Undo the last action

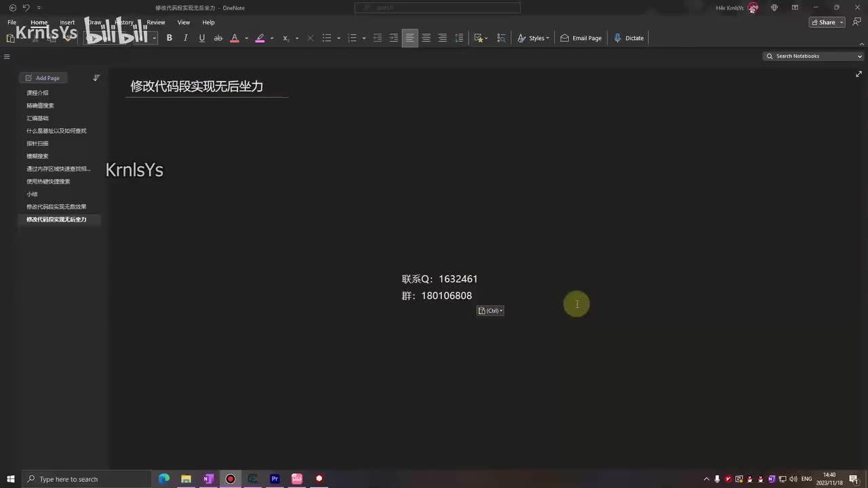pyautogui.click(x=26, y=7)
